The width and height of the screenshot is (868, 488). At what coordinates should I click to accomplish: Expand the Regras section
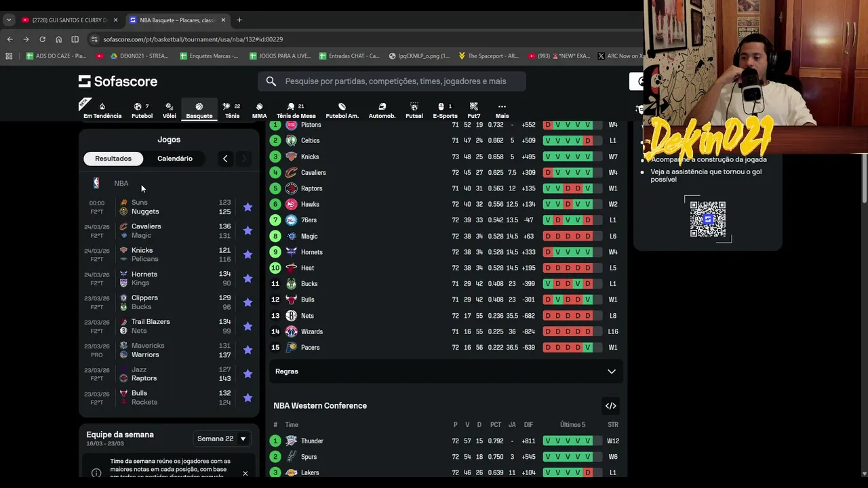[x=446, y=371]
